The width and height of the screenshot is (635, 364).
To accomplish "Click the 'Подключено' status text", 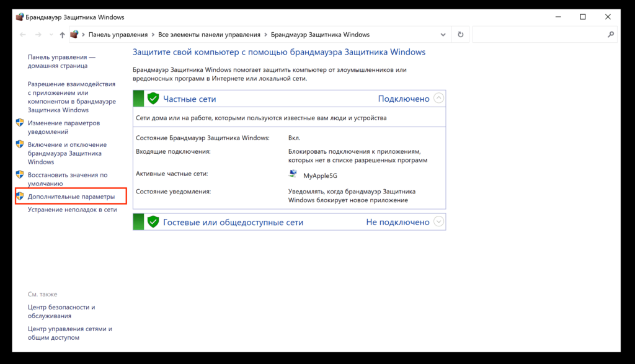I will tap(403, 99).
